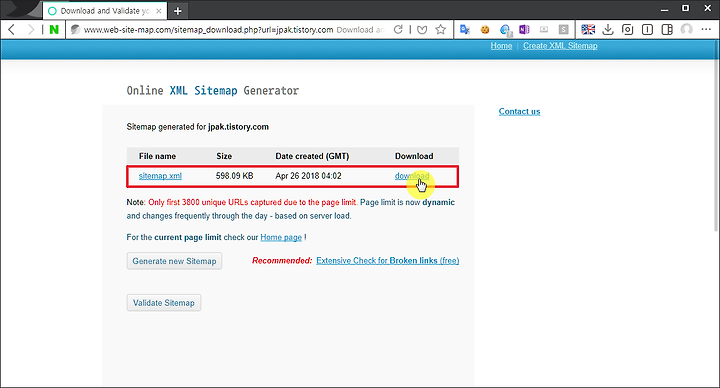Open the downloads panel
The width and height of the screenshot is (720, 388).
click(608, 30)
